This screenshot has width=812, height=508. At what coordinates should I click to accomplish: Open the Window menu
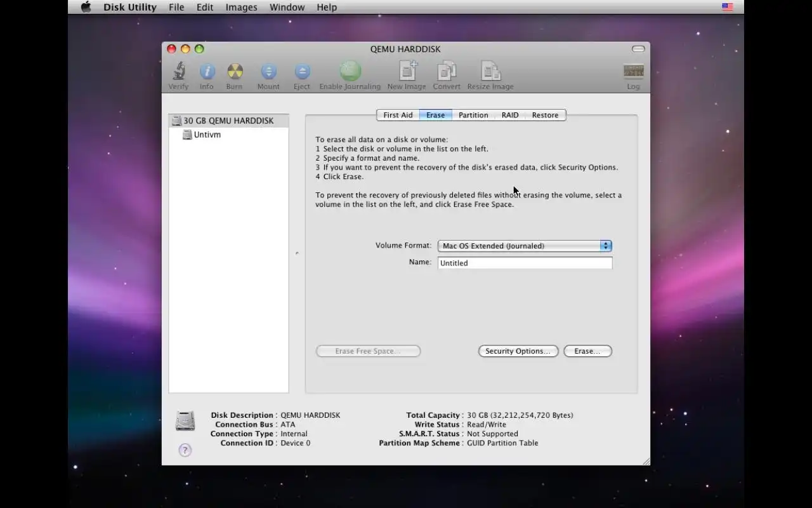pyautogui.click(x=287, y=7)
